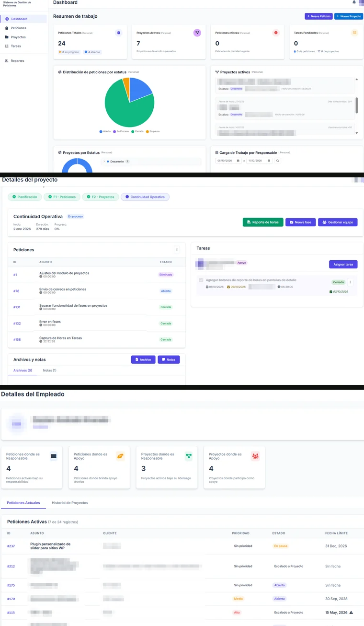Open the notifications bell icon
The height and width of the screenshot is (626, 364).
click(x=354, y=2)
